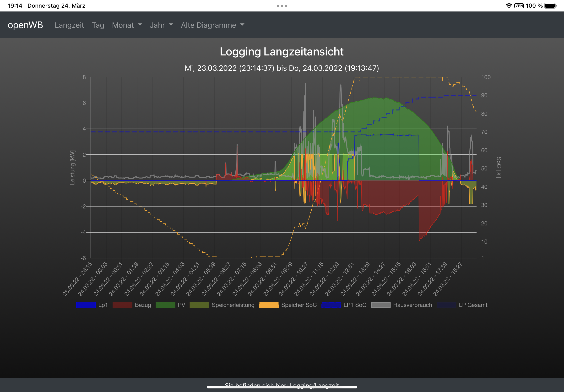Toggle the Speicherleistung legend swatch
Image resolution: width=564 pixels, height=392 pixels.
click(x=199, y=305)
